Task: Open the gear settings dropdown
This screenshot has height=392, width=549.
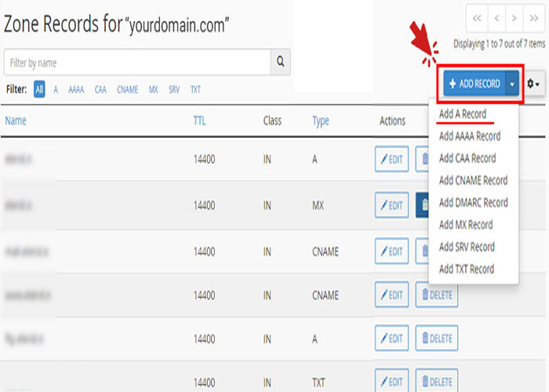Action: 535,84
